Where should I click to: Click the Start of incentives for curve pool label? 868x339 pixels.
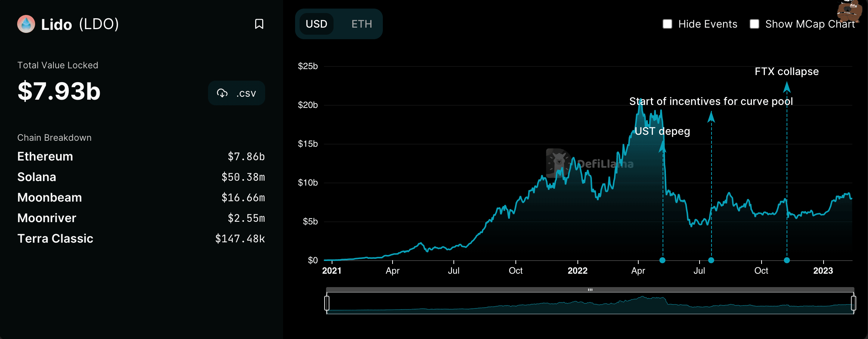(x=711, y=102)
